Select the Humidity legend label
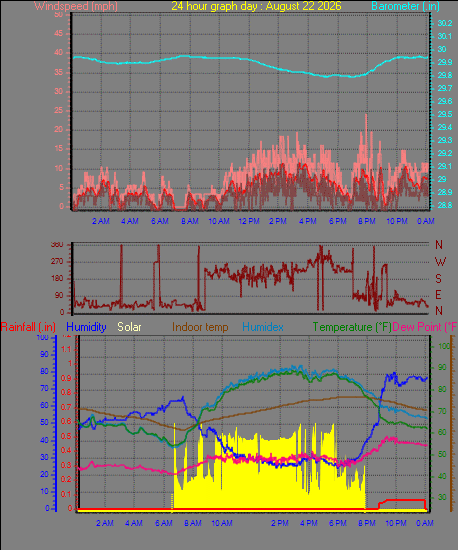 tap(86, 327)
